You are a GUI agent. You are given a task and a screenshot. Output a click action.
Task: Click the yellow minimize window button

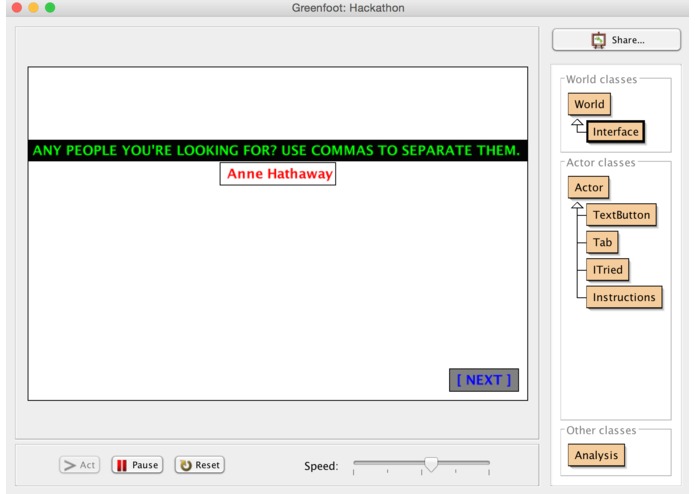(33, 8)
